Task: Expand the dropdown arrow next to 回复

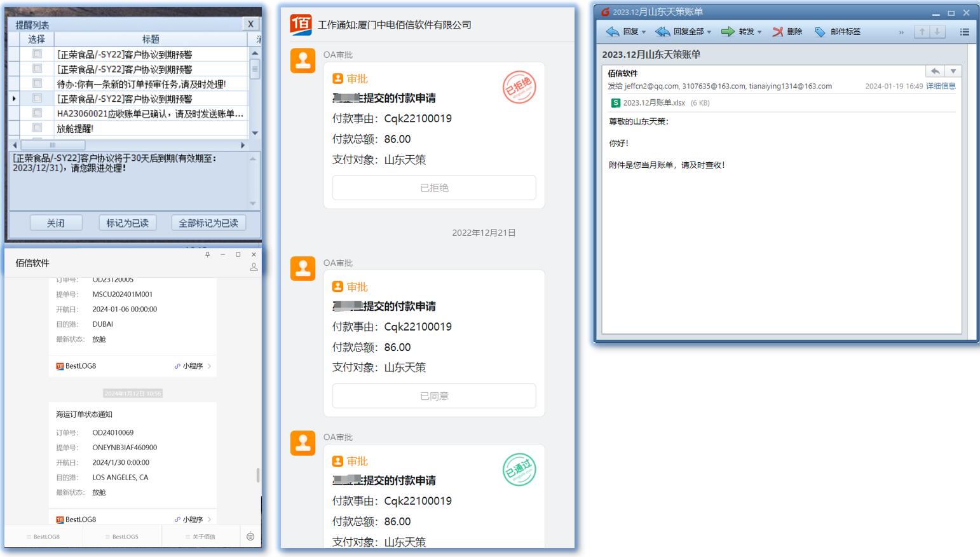Action: tap(644, 32)
